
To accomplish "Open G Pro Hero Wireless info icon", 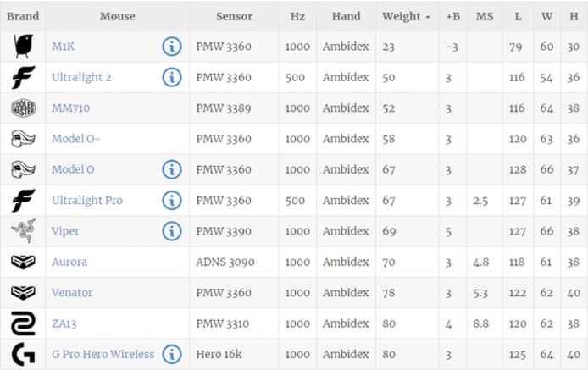I will 172,354.
